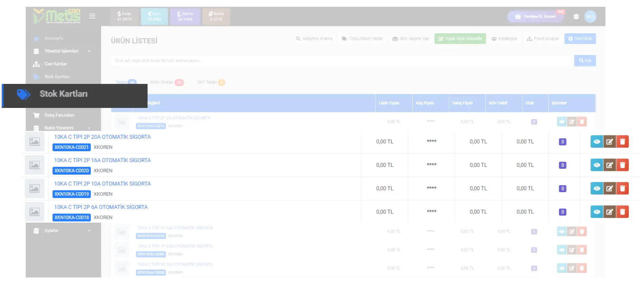
Task: Open 10KA C TİPİ 2P 20A product link
Action: (102, 137)
